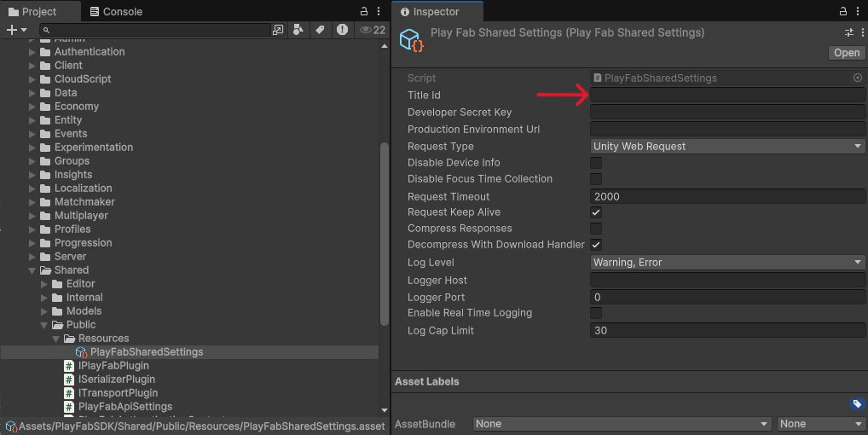
Task: Open Project panel more options menu
Action: pos(379,11)
